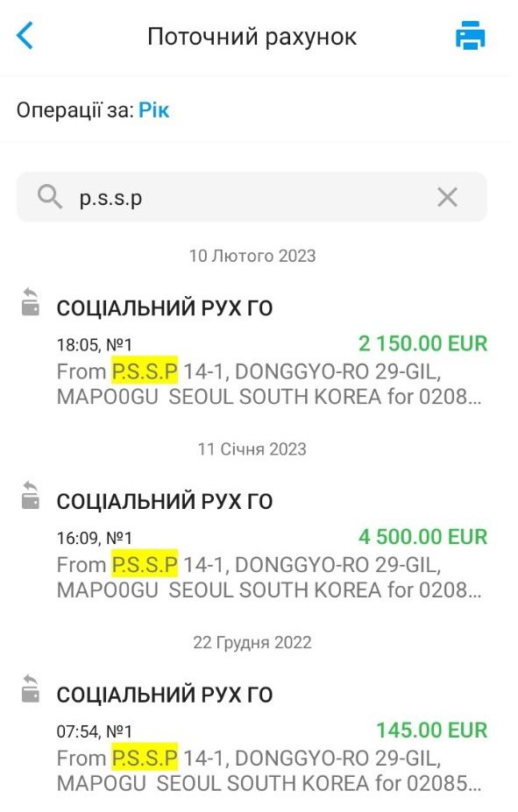The height and width of the screenshot is (812, 518).
Task: Tap the search magnifier icon
Action: tap(49, 197)
